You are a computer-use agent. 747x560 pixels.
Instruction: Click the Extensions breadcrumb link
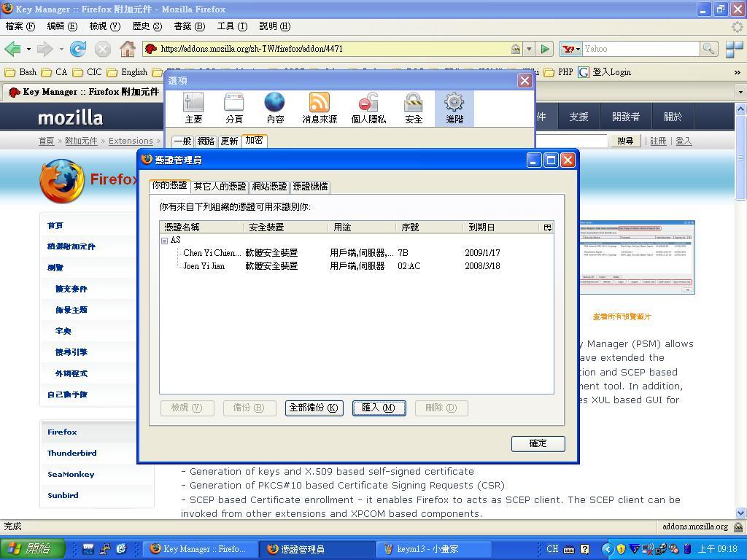pyautogui.click(x=131, y=141)
